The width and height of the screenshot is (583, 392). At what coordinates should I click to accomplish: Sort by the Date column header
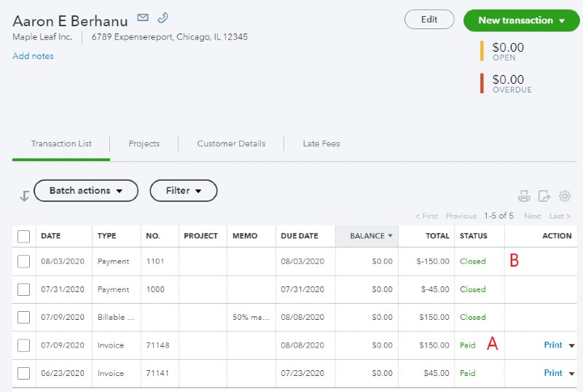[x=50, y=236]
